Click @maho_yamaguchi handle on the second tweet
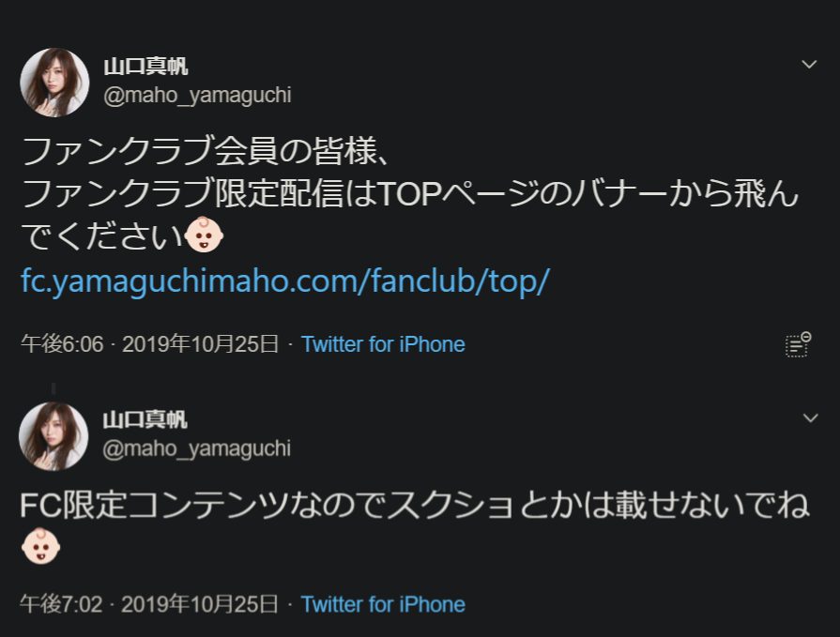This screenshot has height=637, width=840. click(197, 448)
